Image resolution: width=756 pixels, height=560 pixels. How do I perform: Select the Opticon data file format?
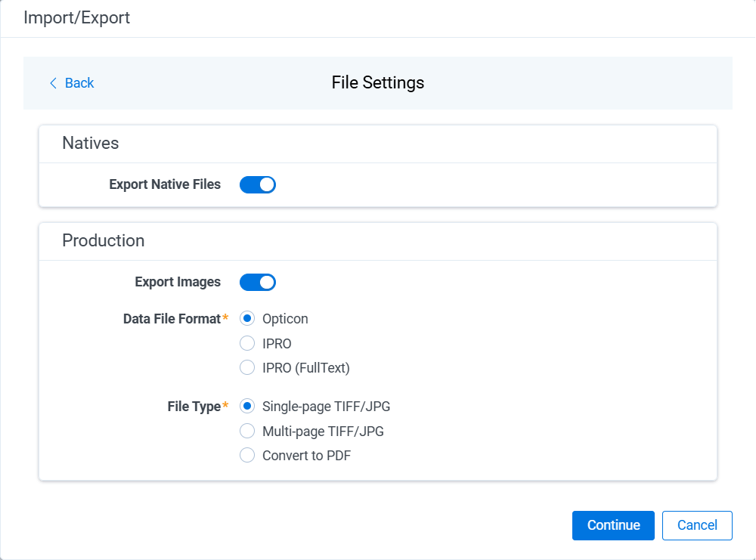pos(247,319)
